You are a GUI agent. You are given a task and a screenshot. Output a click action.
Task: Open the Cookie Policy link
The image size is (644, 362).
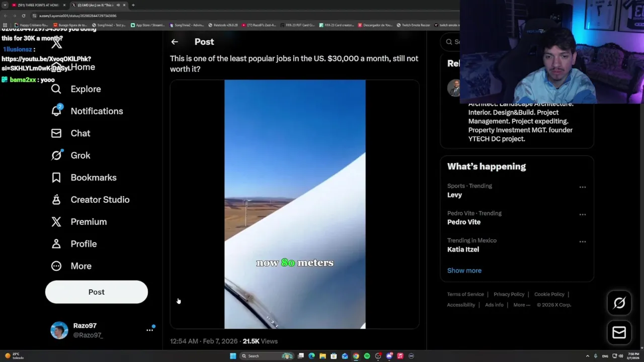click(549, 294)
